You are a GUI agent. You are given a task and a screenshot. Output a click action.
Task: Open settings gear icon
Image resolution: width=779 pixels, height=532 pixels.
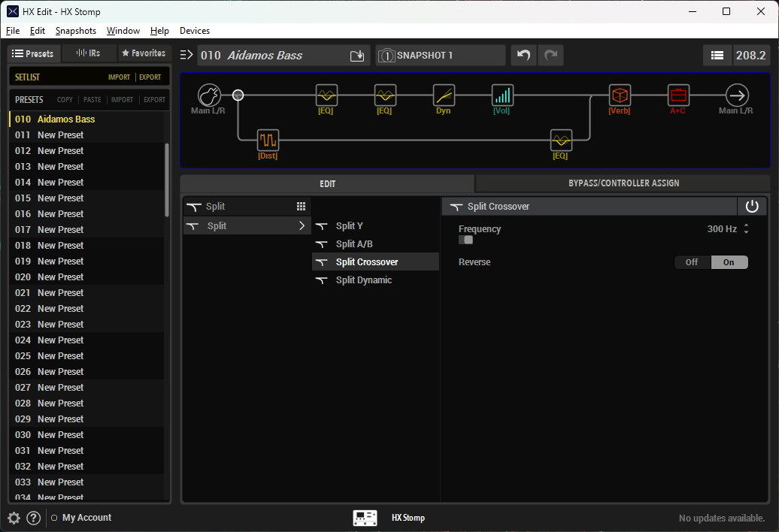coord(14,518)
